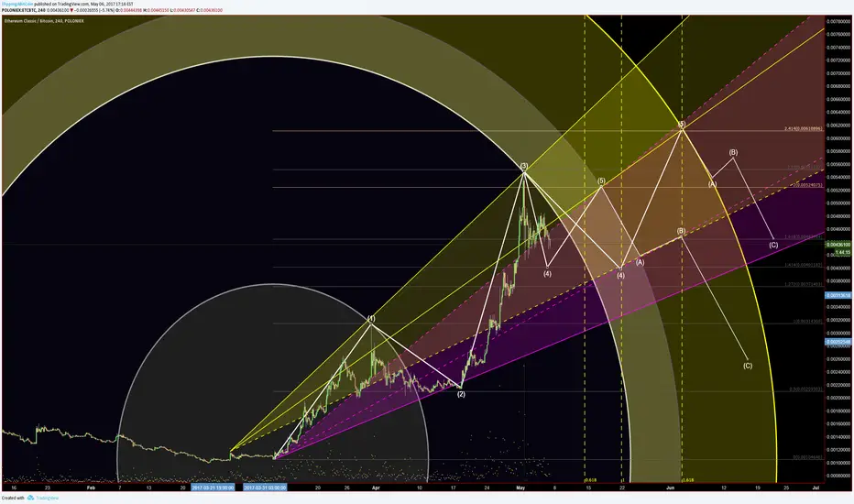Click the L: low price value in header
The width and height of the screenshot is (854, 504).
click(x=182, y=10)
